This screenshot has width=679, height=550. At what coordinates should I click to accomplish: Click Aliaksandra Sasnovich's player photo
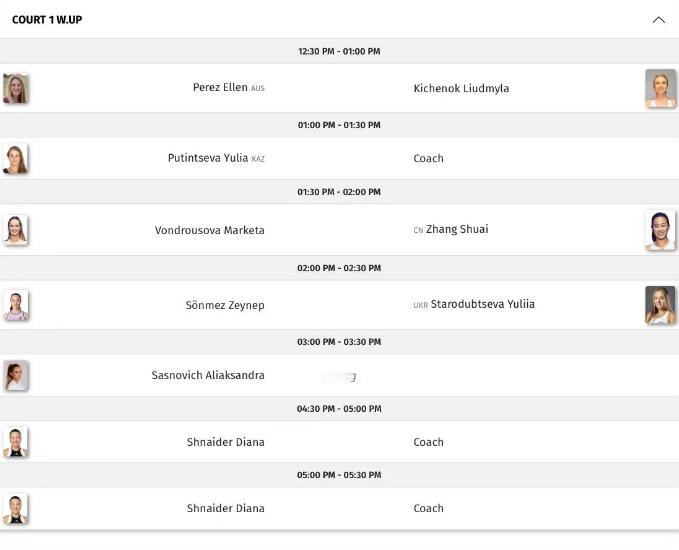tap(16, 376)
